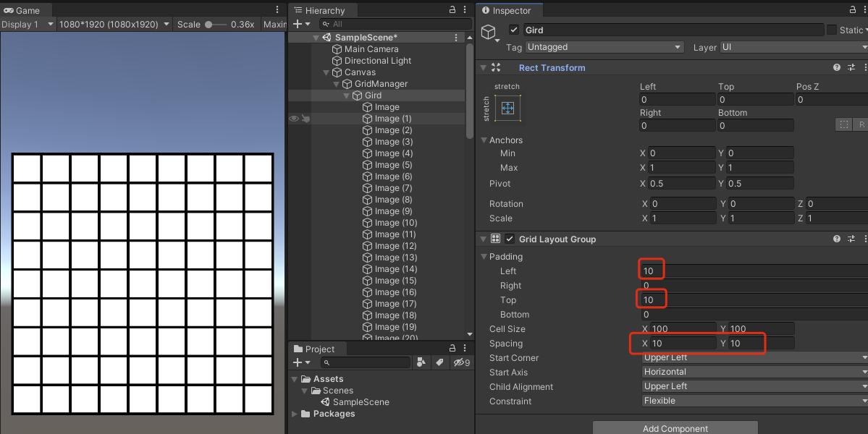Switch to the Game tab
The image size is (868, 434).
[x=21, y=9]
